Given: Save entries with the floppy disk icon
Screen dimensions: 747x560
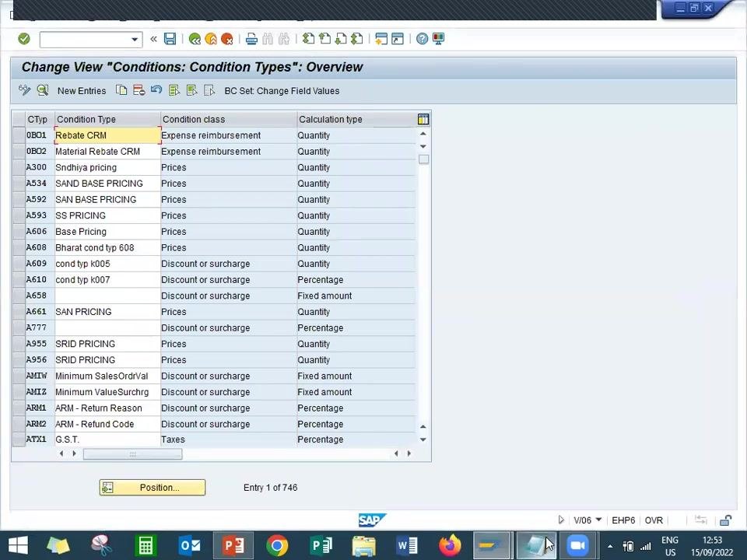Looking at the screenshot, I should pyautogui.click(x=170, y=39).
